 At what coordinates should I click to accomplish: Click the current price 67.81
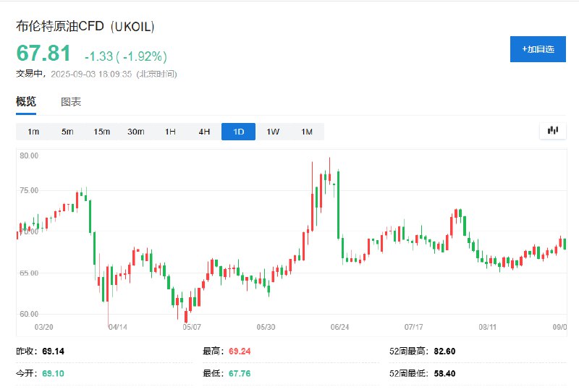click(43, 53)
